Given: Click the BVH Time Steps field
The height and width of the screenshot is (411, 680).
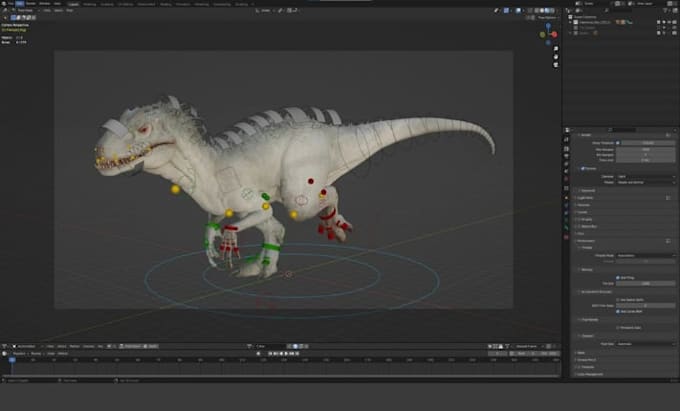Looking at the screenshot, I should (646, 306).
